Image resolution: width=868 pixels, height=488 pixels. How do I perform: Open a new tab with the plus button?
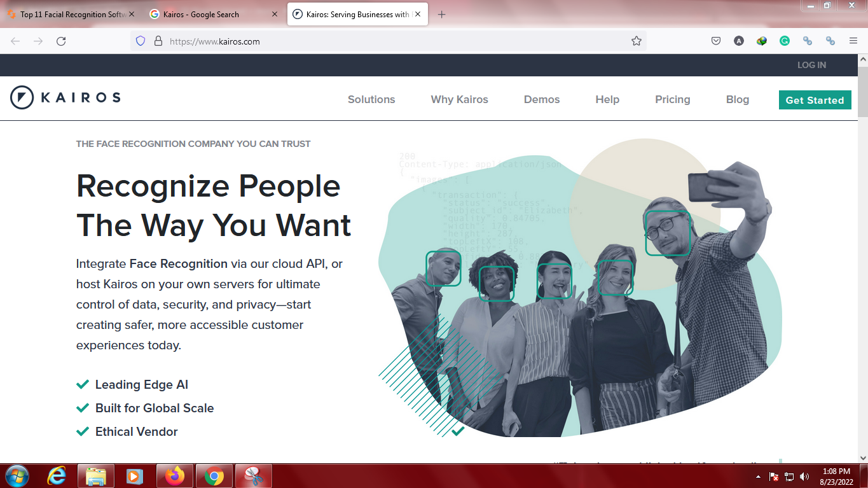(442, 15)
